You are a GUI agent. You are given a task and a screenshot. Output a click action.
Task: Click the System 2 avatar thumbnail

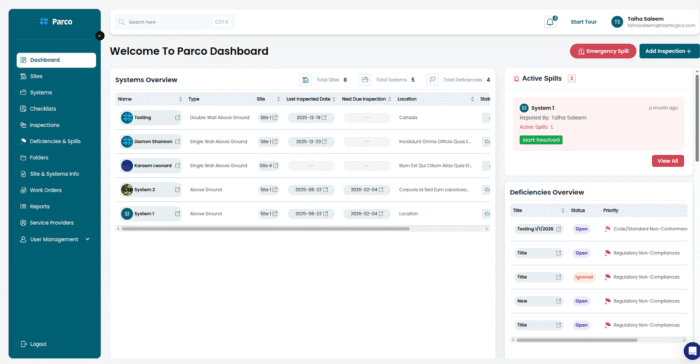[x=127, y=190]
